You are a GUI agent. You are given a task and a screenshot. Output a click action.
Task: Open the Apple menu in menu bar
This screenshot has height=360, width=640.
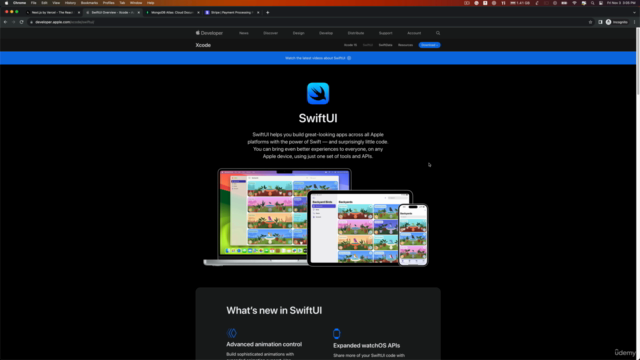(x=7, y=3)
